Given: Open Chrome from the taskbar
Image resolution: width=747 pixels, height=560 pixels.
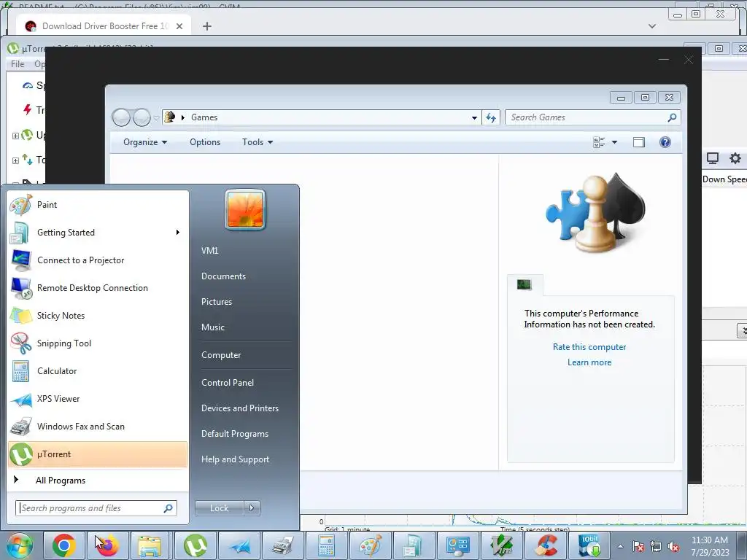Looking at the screenshot, I should tap(64, 545).
